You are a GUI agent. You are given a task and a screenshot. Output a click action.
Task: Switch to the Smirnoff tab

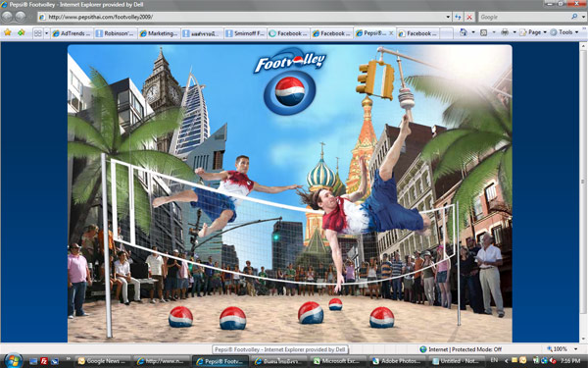click(245, 33)
